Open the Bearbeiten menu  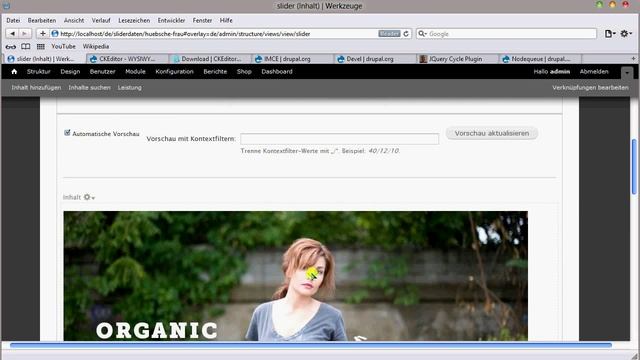click(42, 20)
